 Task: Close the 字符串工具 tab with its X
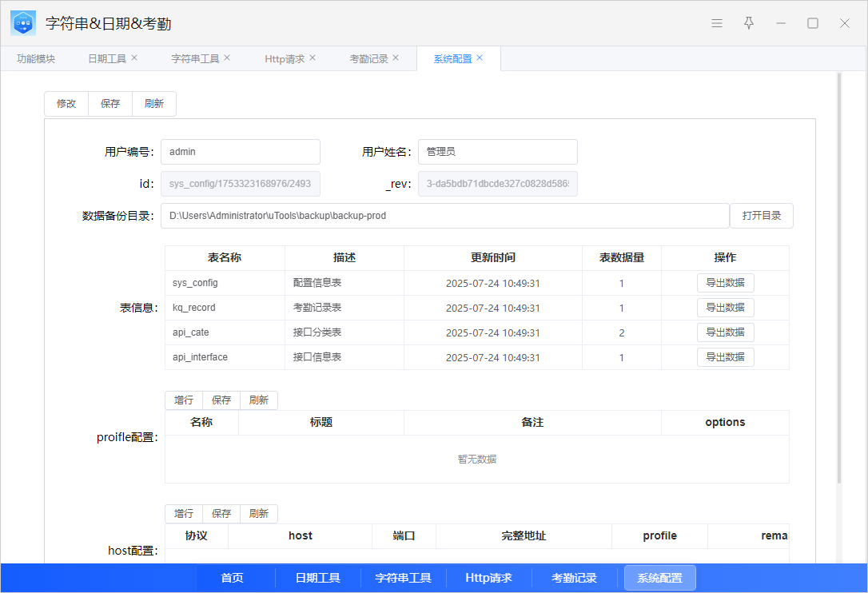coord(227,58)
